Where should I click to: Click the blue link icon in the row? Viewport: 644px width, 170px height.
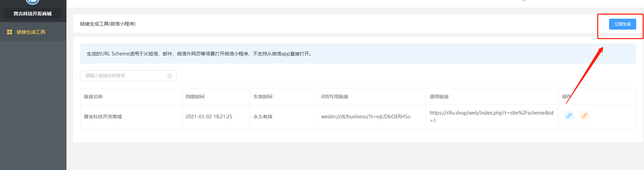pyautogui.click(x=569, y=116)
